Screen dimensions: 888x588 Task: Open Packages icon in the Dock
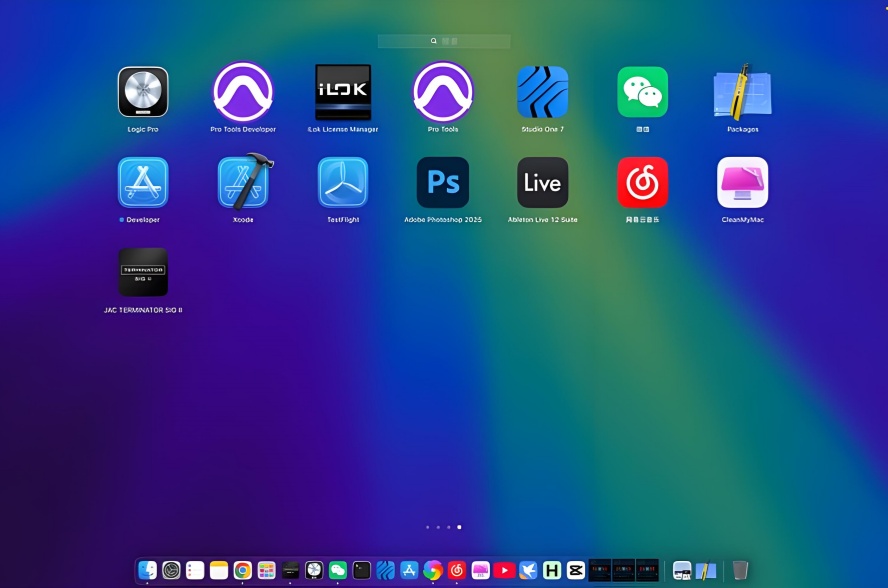point(706,570)
